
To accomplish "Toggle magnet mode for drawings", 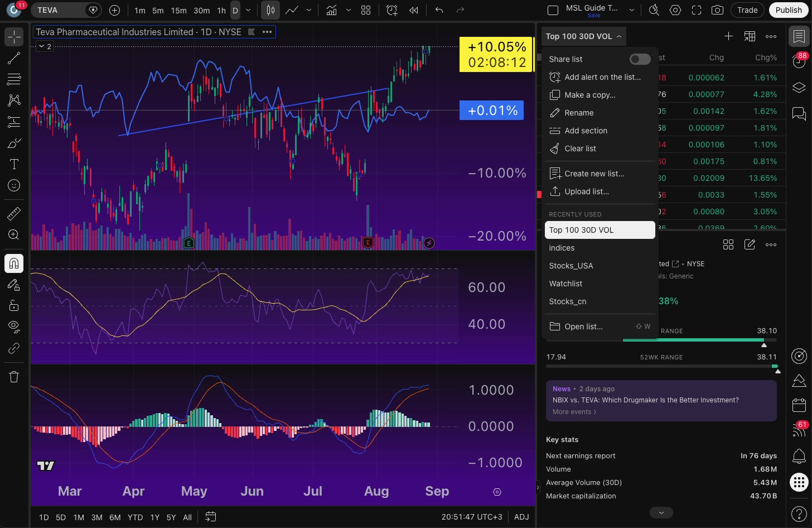I will point(14,263).
